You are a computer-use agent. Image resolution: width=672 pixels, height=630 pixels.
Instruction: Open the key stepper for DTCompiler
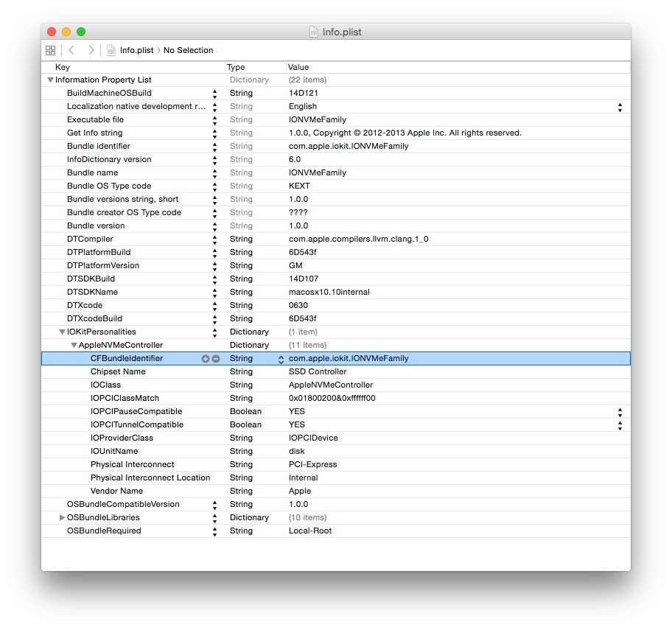(214, 240)
